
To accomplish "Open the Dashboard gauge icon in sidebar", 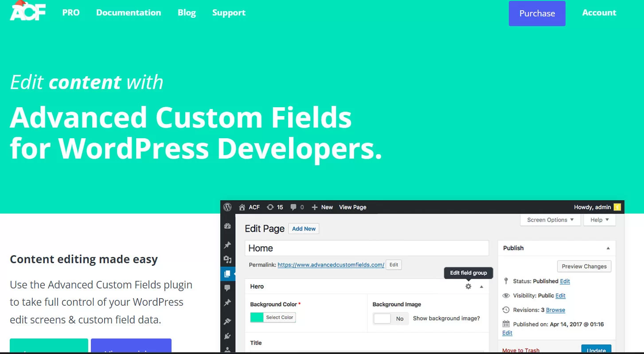I will tap(228, 226).
